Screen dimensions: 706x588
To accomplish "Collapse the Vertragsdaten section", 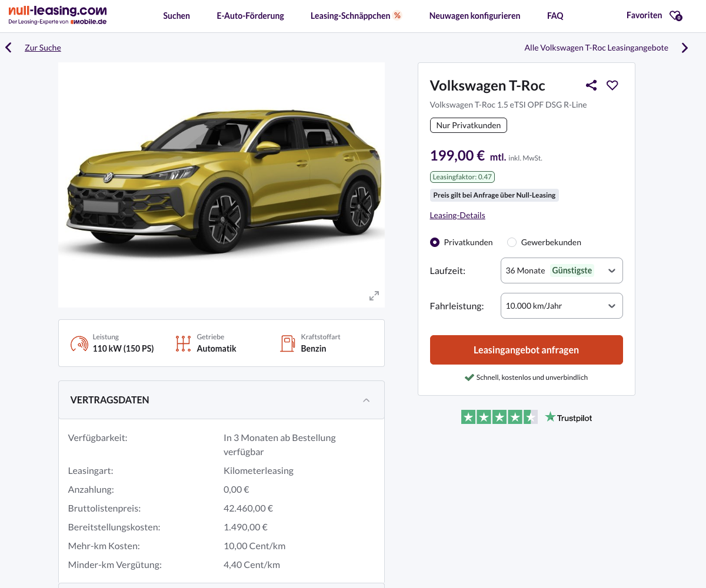I will tap(366, 400).
